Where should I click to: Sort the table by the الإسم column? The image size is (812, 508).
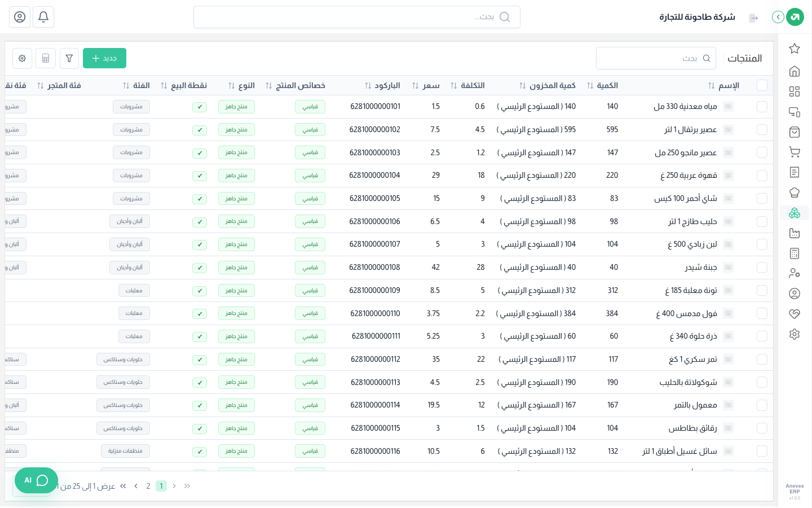[x=712, y=86]
